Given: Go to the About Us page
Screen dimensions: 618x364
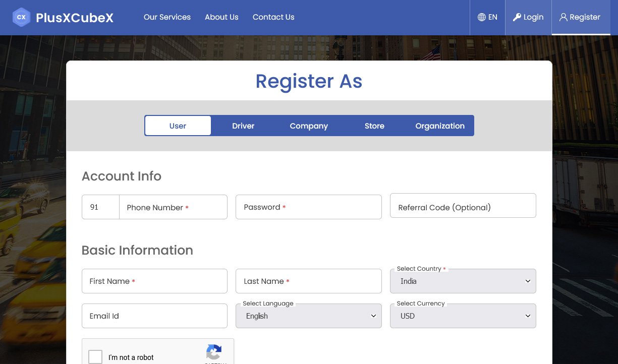Looking at the screenshot, I should (x=221, y=17).
